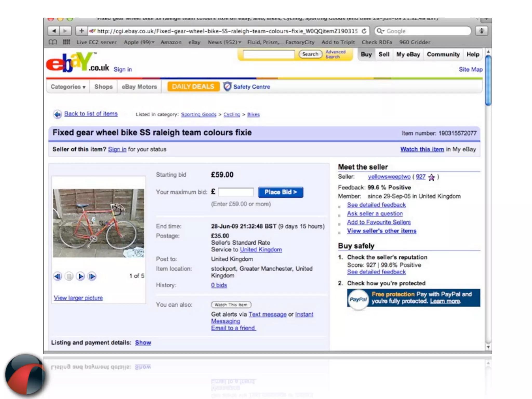Open the Apple (99) bookmarks dropdown

[139, 42]
